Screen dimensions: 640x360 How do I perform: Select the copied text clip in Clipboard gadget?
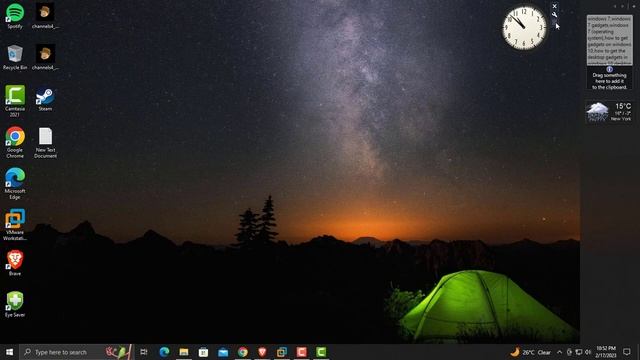[609, 40]
